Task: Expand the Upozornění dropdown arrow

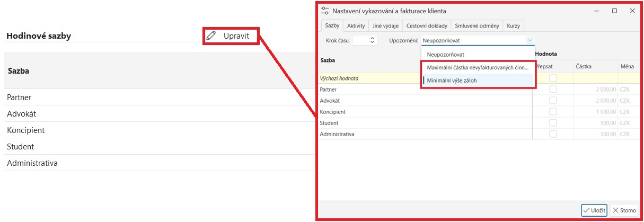Action: tap(529, 40)
